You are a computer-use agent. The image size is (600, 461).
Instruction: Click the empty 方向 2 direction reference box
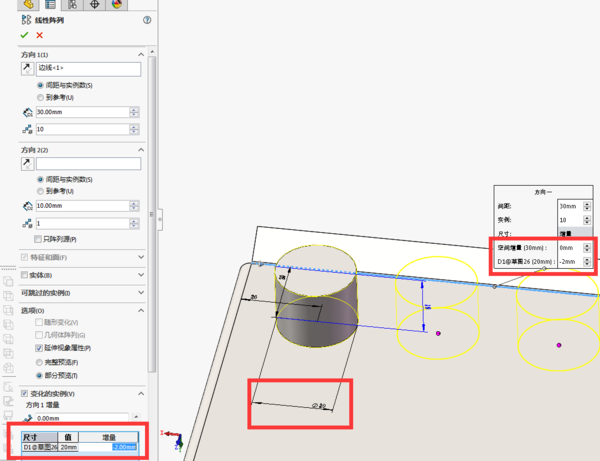pyautogui.click(x=88, y=164)
